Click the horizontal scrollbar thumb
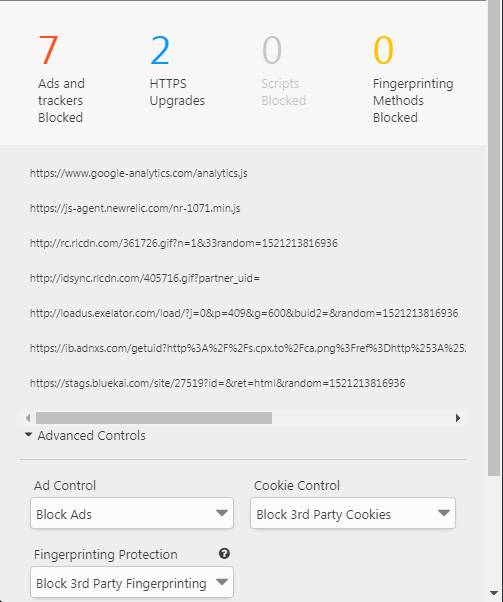Image resolution: width=503 pixels, height=602 pixels. coord(154,418)
